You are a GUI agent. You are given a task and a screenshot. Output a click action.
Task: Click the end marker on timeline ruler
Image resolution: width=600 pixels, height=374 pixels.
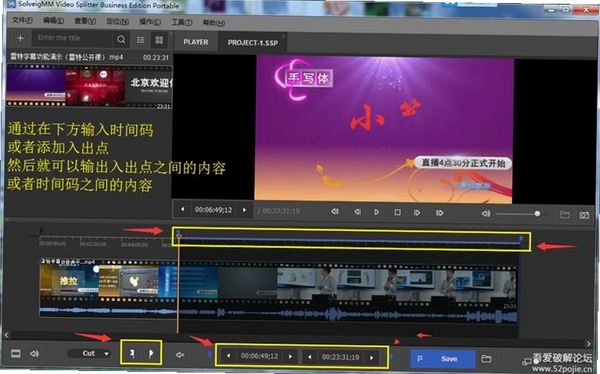coord(521,238)
